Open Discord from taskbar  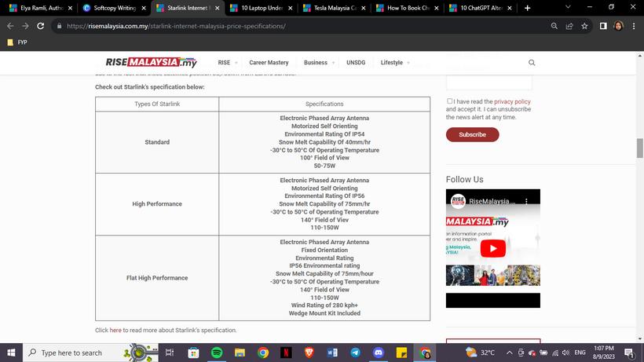click(379, 353)
